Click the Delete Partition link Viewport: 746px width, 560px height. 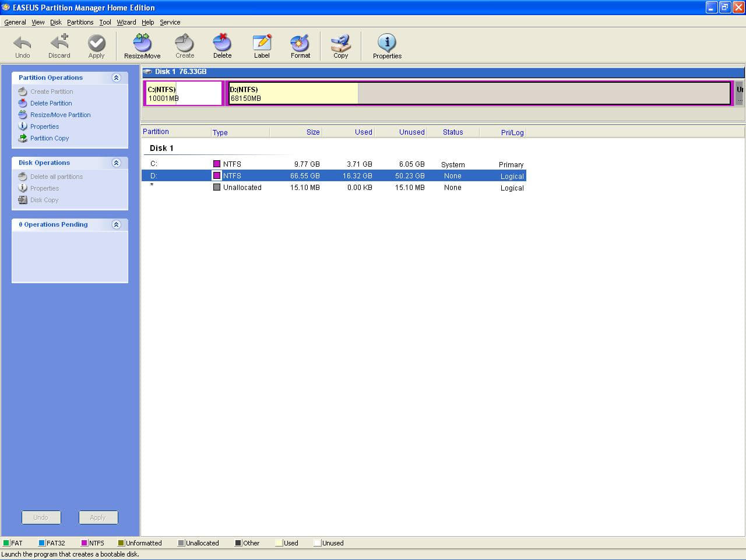[51, 103]
